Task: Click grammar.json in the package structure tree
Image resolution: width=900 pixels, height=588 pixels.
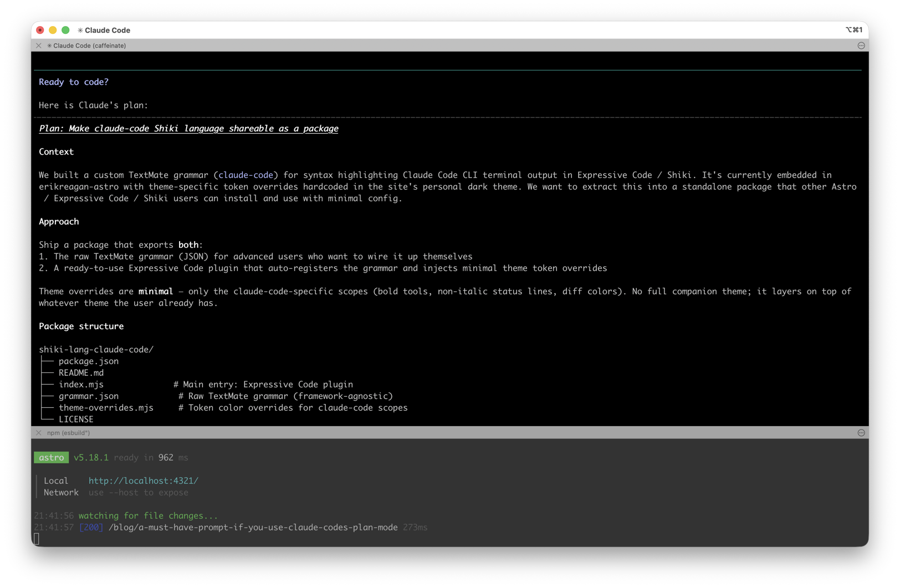Action: [x=89, y=396]
